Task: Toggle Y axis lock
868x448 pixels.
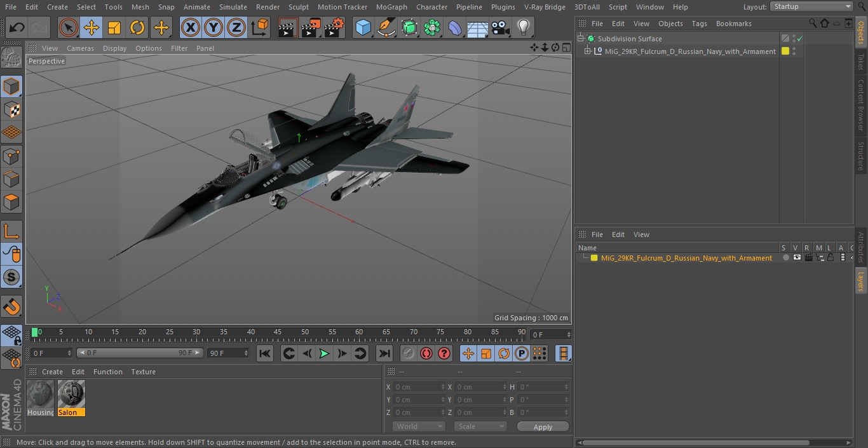Action: pos(214,27)
